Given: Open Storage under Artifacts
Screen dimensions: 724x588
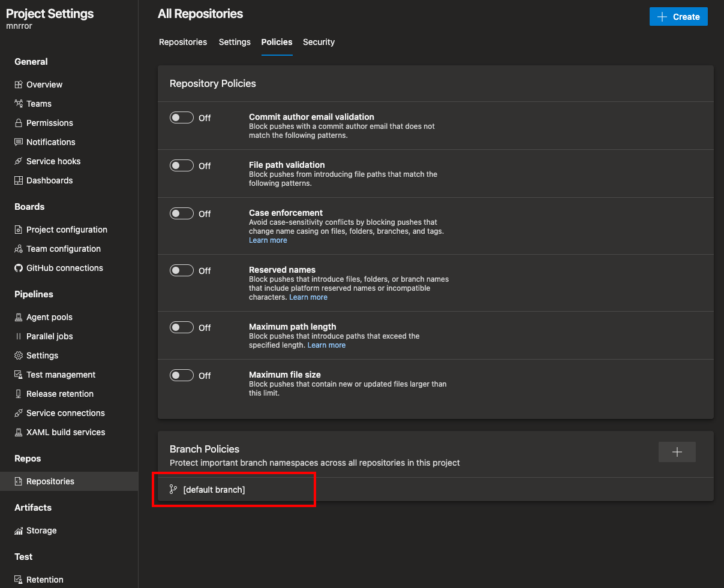Looking at the screenshot, I should tap(41, 530).
